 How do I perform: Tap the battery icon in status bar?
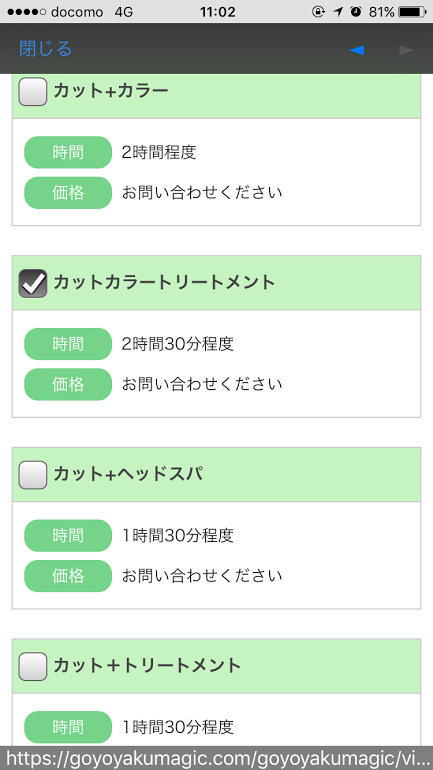(413, 12)
